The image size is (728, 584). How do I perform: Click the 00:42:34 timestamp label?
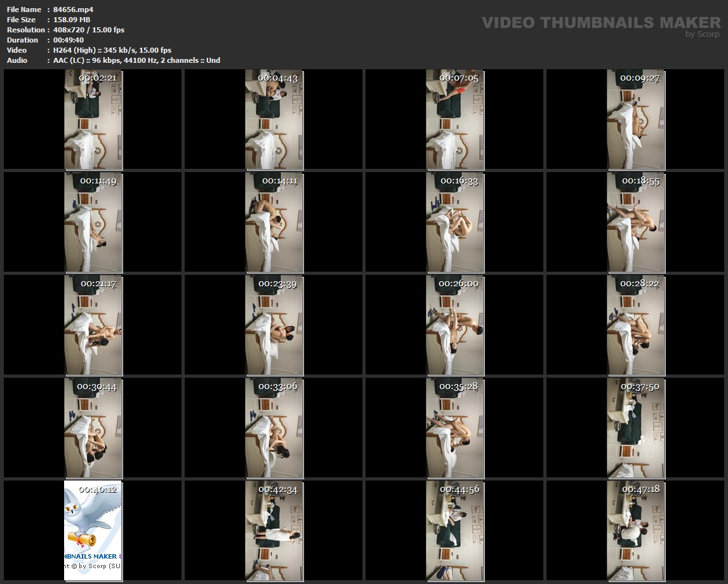[277, 489]
